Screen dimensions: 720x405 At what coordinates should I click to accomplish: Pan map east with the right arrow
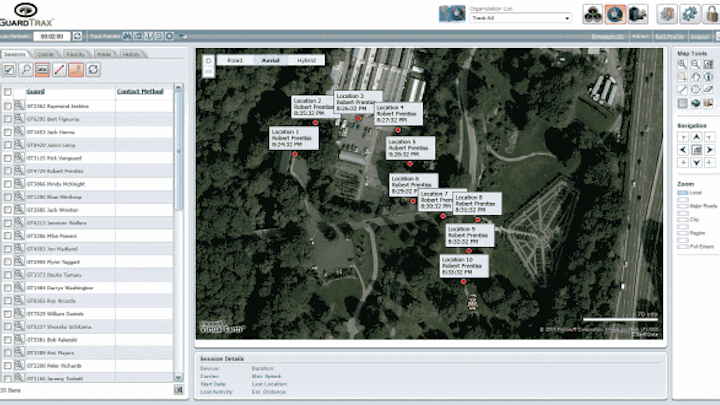pos(709,150)
